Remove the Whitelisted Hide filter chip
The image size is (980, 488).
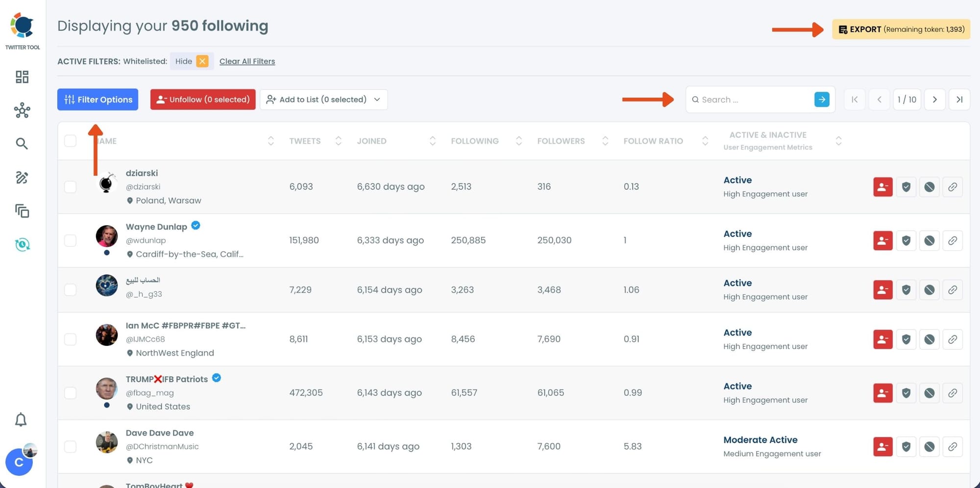click(x=202, y=61)
